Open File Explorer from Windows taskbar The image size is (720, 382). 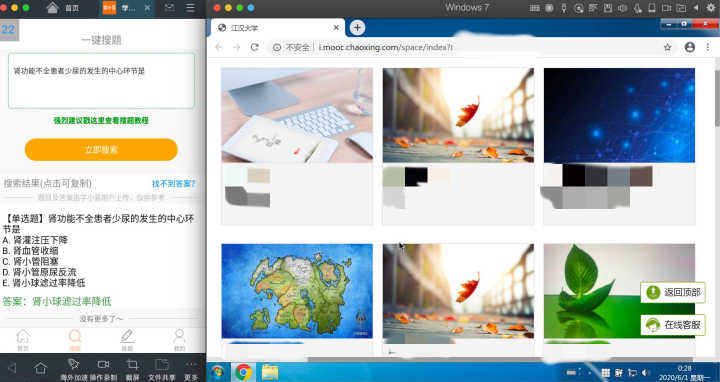click(x=270, y=372)
